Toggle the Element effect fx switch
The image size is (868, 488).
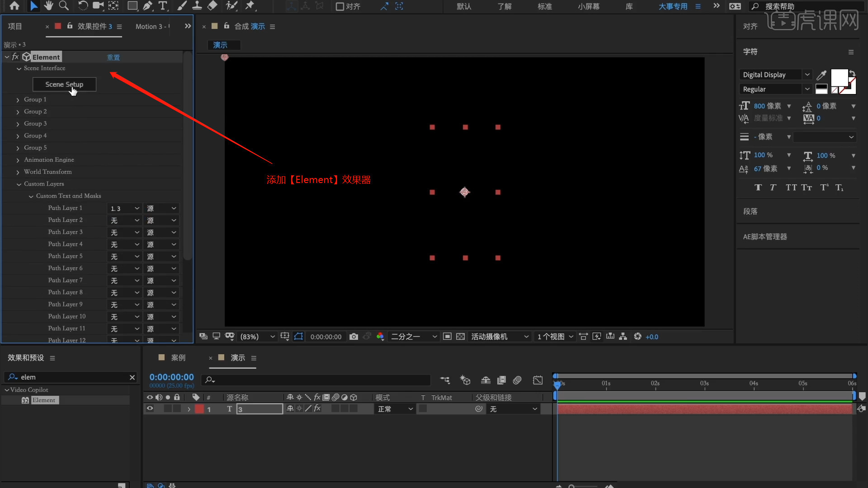click(x=15, y=57)
